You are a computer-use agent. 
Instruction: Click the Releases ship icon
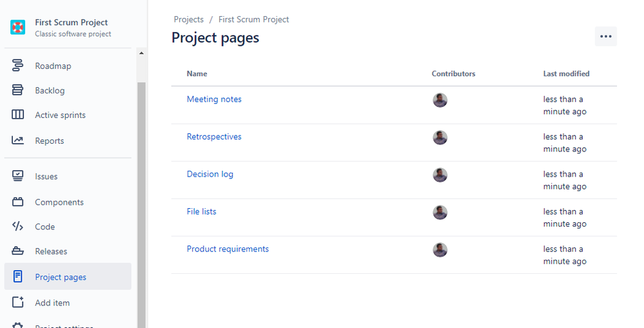tap(17, 251)
